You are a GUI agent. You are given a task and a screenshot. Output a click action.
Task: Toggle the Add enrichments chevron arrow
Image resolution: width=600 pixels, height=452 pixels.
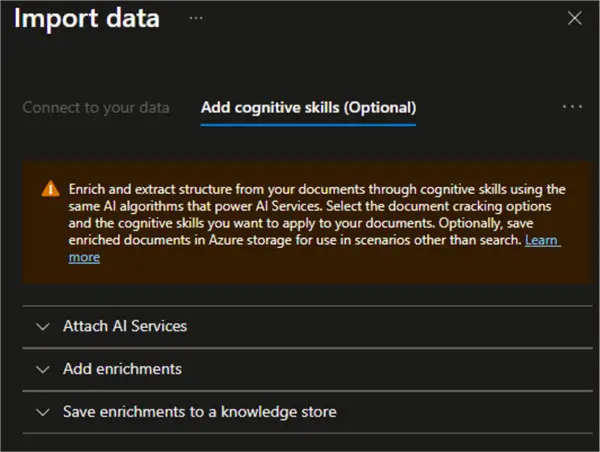42,369
